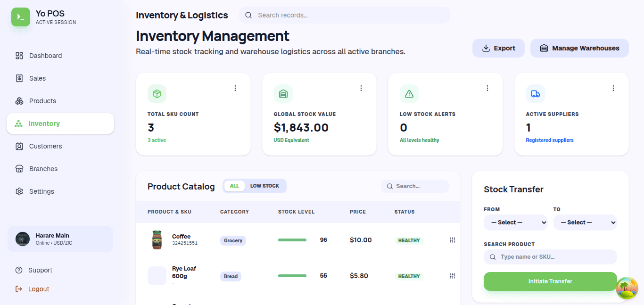Click the Low Stock Alerts warning icon
644x305 pixels.
point(409,94)
